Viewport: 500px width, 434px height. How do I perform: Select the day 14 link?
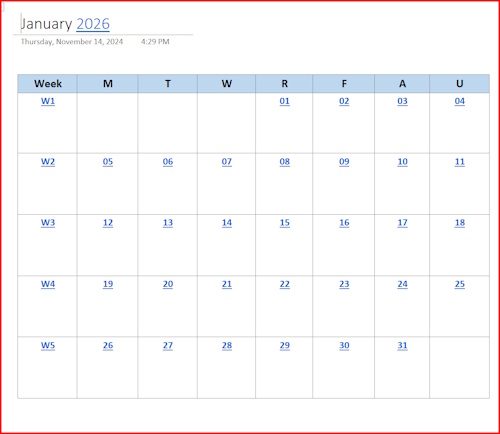(x=227, y=223)
